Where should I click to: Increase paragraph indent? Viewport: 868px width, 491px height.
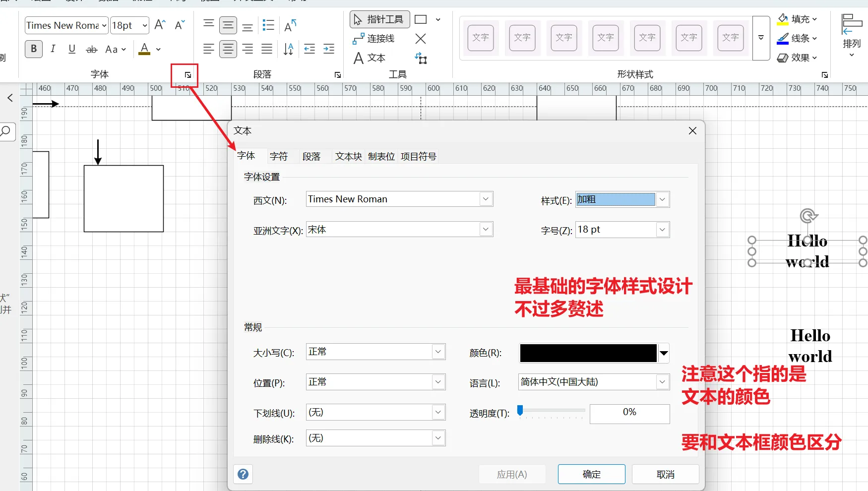click(329, 49)
